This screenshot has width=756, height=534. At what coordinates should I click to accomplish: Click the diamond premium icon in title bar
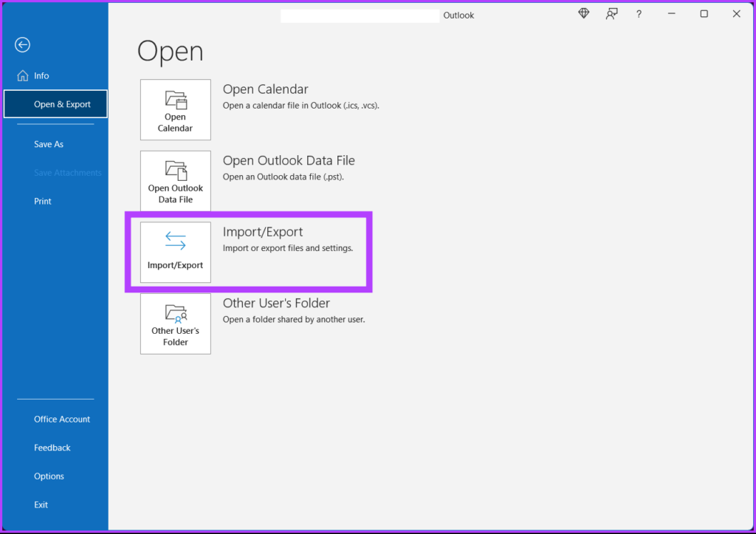(584, 14)
